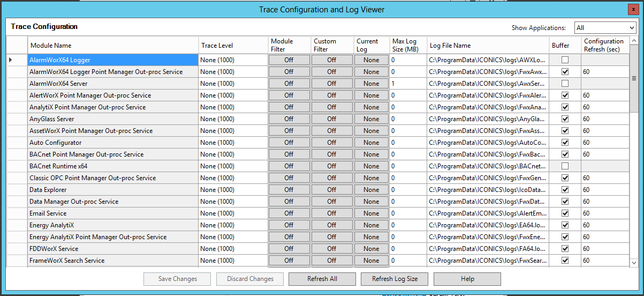644x296 pixels.
Task: Click scrollbar up arrow in grid
Action: click(x=634, y=41)
